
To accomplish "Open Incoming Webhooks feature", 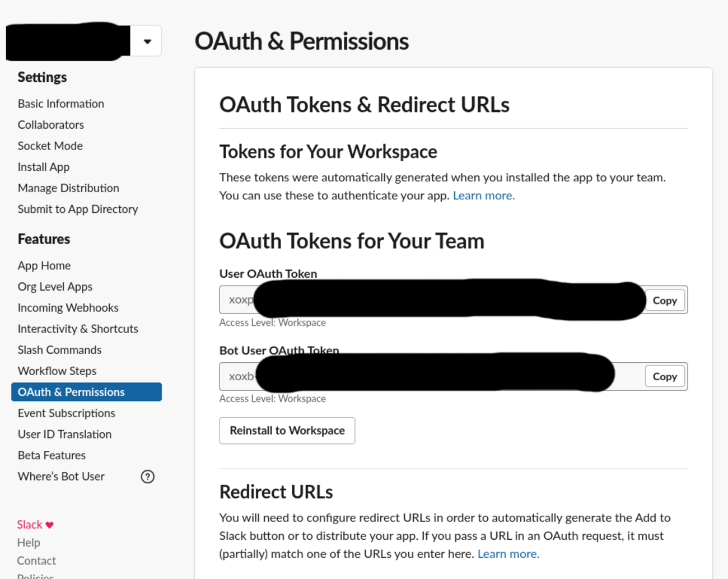I will (x=68, y=308).
